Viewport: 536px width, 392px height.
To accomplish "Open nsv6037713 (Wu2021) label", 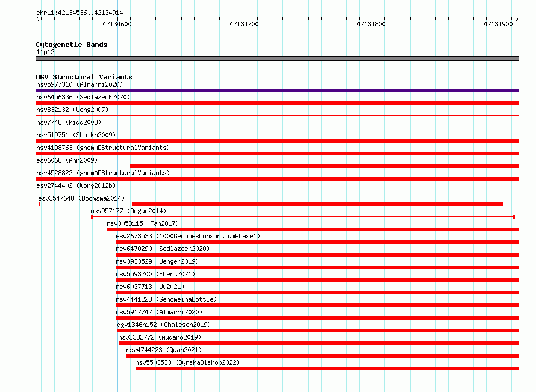I will pyautogui.click(x=150, y=287).
